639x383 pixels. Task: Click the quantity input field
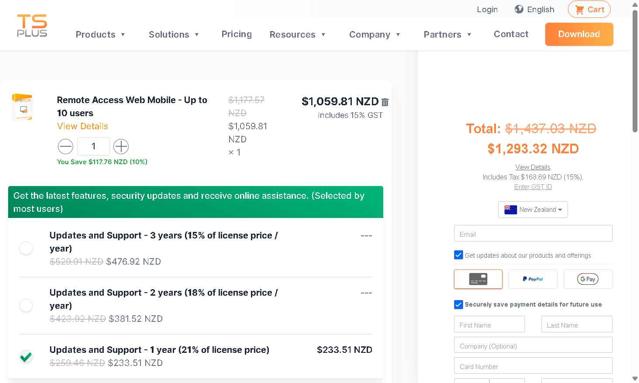(x=93, y=146)
